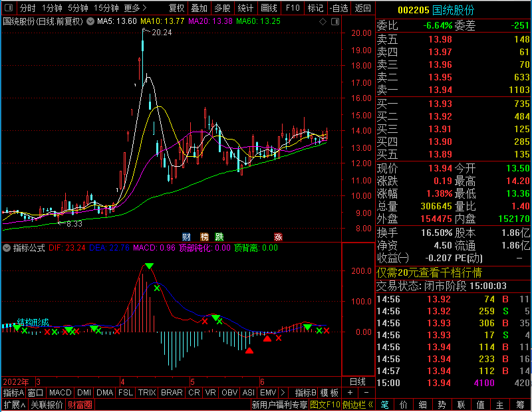Click the 新用户福利专享 link
This screenshot has height=412, width=532.
(x=279, y=405)
